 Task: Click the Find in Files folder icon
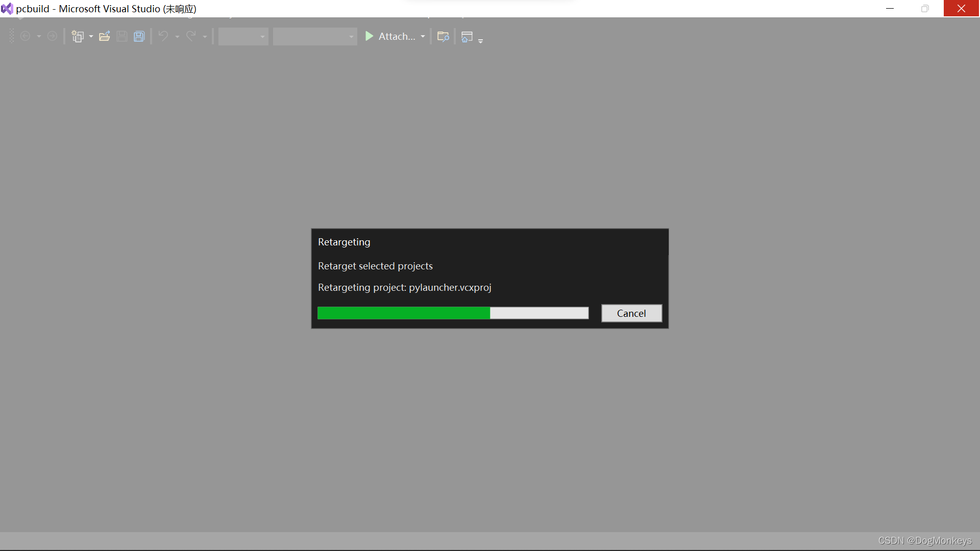[443, 36]
